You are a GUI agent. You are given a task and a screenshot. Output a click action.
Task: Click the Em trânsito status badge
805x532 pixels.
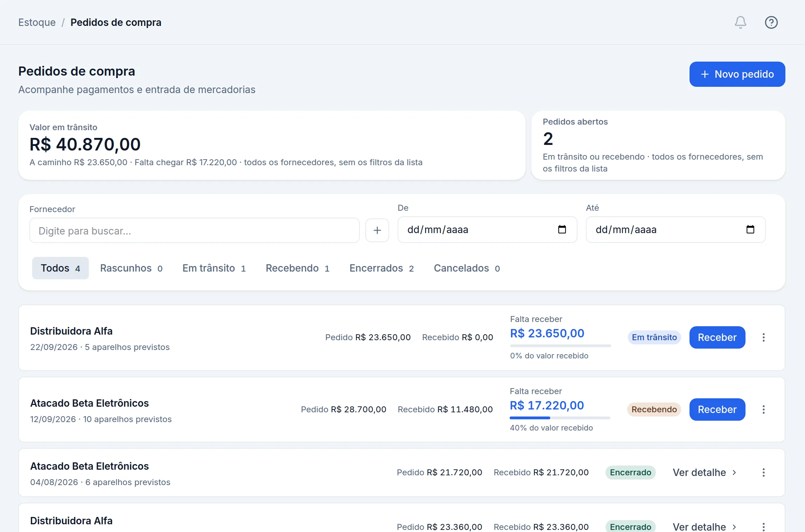click(654, 337)
